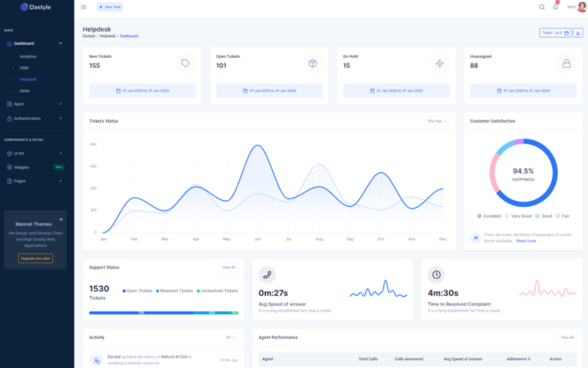The width and height of the screenshot is (588, 368).
Task: Toggle the Very Good legend item
Action: point(518,216)
